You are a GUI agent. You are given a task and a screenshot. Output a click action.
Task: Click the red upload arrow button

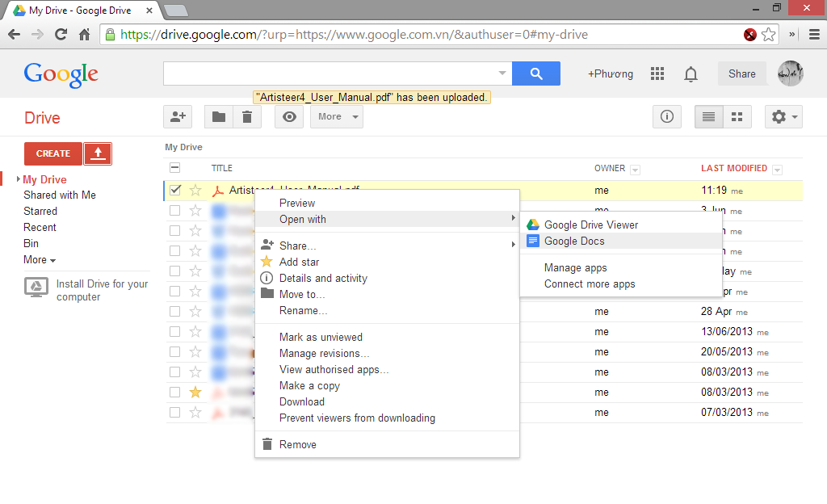pos(98,153)
